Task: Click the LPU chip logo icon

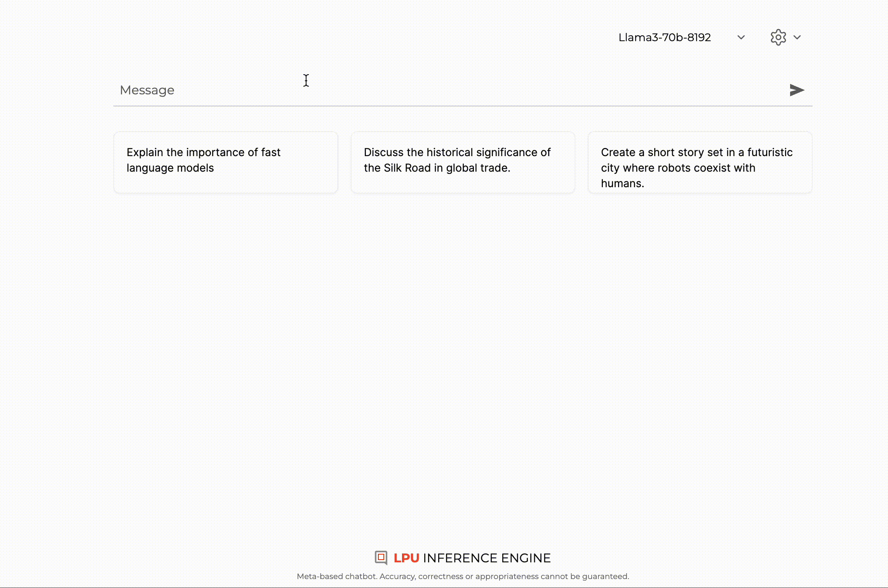Action: [381, 558]
